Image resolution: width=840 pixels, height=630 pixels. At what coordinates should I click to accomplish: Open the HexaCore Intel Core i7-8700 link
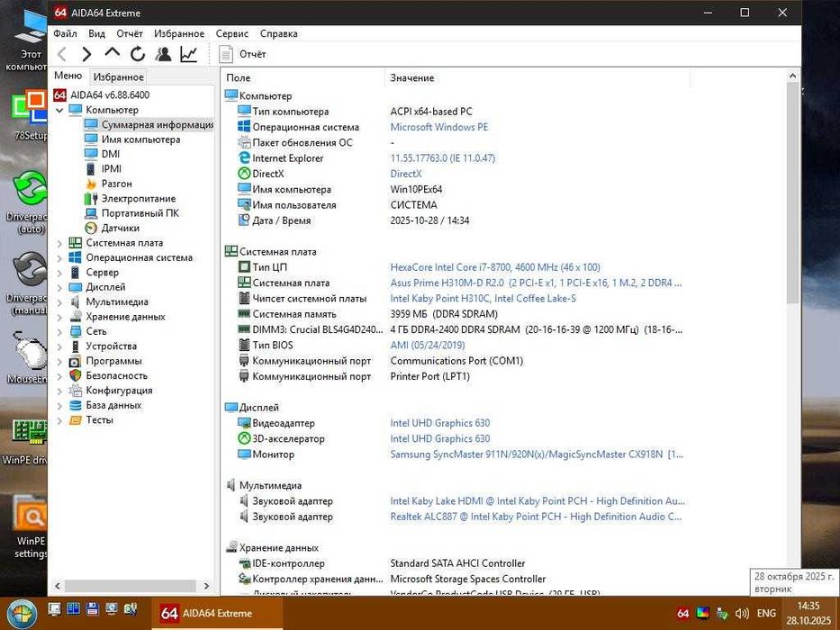[x=495, y=266]
